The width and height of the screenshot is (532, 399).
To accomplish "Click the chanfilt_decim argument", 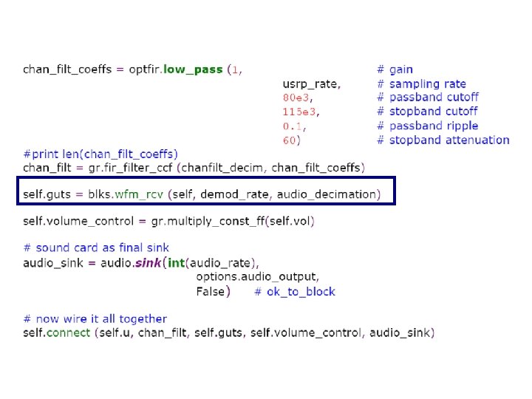I will 222,168.
